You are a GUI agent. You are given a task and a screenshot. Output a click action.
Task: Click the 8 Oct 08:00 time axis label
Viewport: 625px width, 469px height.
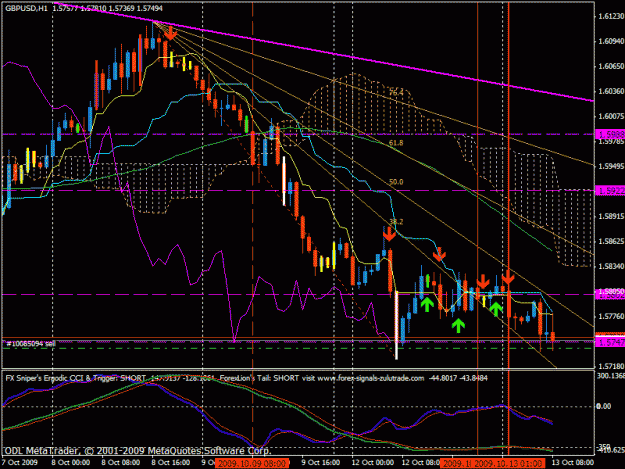pyautogui.click(x=120, y=462)
